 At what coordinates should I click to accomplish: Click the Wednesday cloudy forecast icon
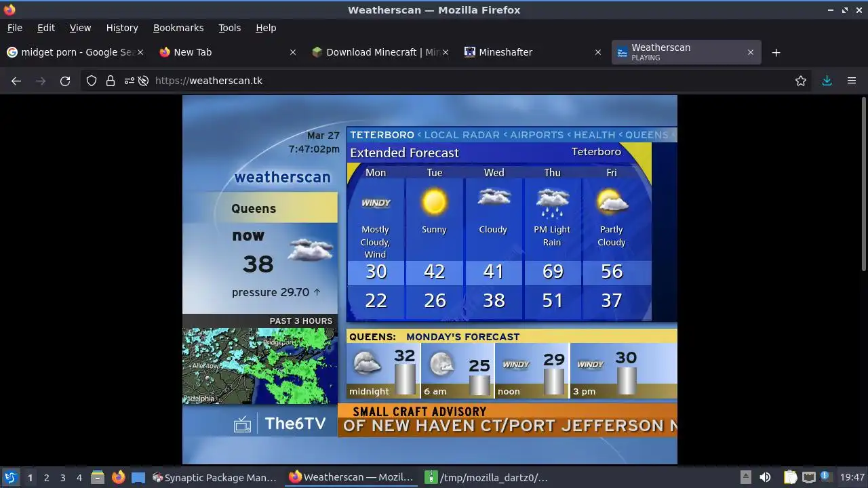494,198
